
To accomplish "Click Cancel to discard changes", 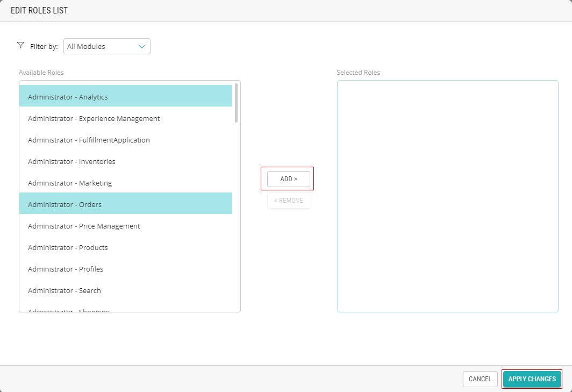I will click(x=480, y=379).
